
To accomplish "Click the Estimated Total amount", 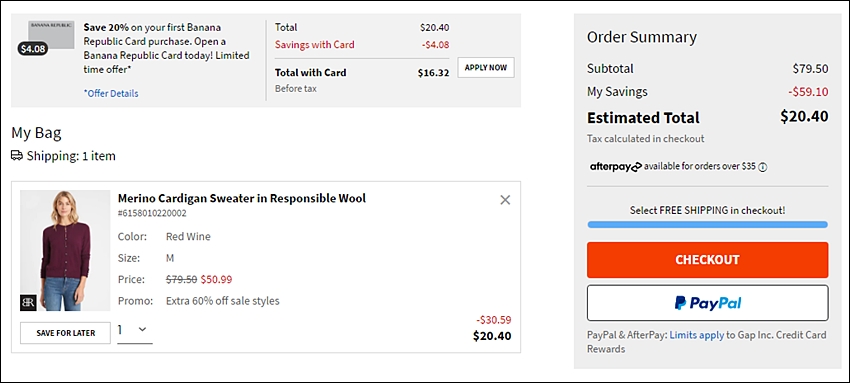I will click(804, 116).
